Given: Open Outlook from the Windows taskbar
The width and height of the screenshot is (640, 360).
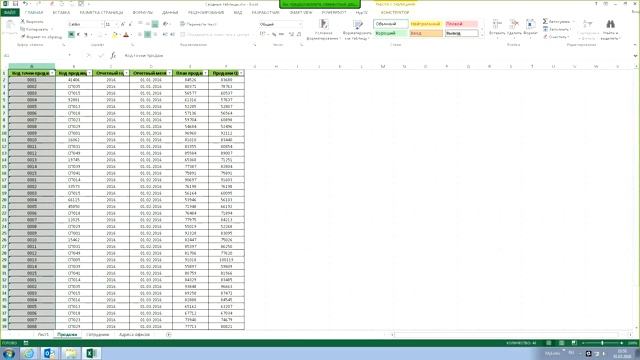Looking at the screenshot, I should click(x=50, y=353).
